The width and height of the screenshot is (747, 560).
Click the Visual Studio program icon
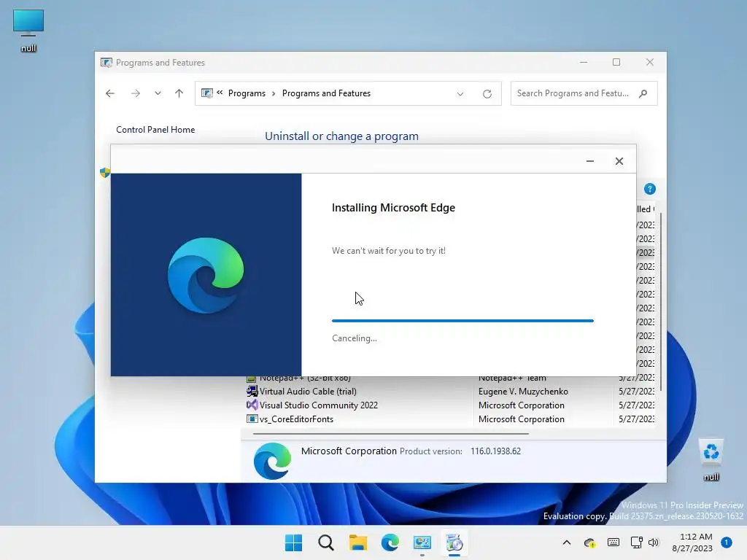[252, 405]
